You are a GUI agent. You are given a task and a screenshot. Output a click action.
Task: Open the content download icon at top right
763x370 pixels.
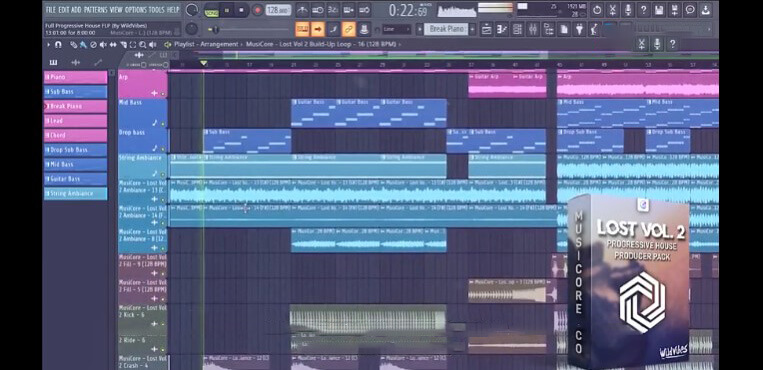(x=706, y=10)
